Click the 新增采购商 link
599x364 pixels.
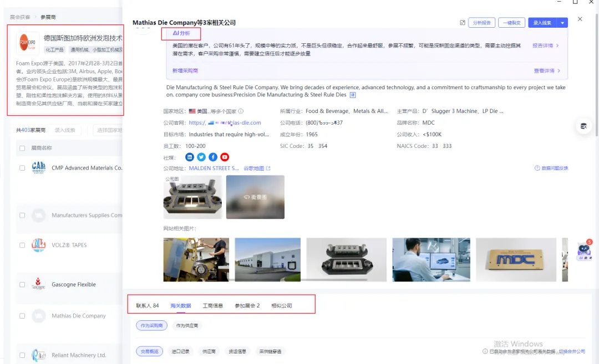pos(185,71)
